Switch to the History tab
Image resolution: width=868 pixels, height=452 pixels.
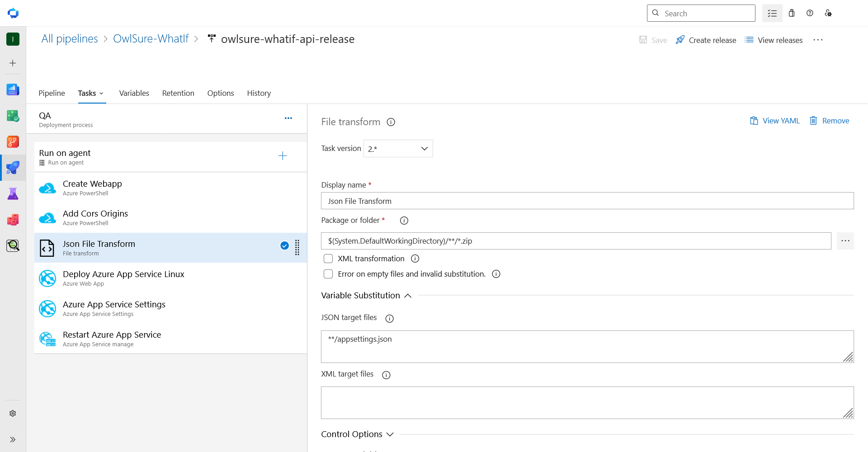point(259,93)
